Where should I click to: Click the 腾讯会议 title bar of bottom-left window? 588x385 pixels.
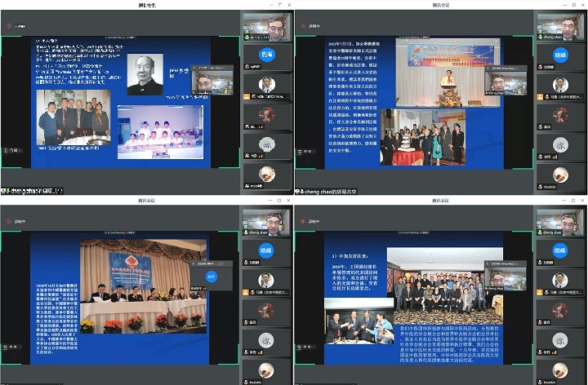[x=147, y=200]
